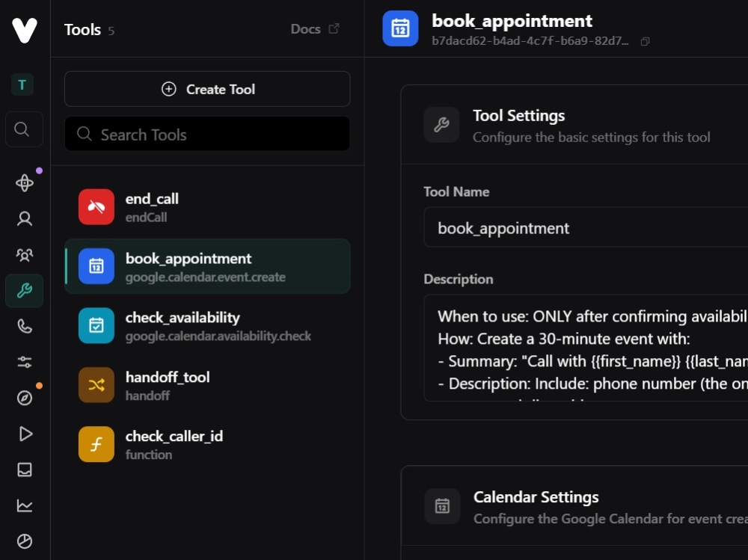This screenshot has height=560, width=748.
Task: Click the book_appointment page title
Action: coord(512,21)
